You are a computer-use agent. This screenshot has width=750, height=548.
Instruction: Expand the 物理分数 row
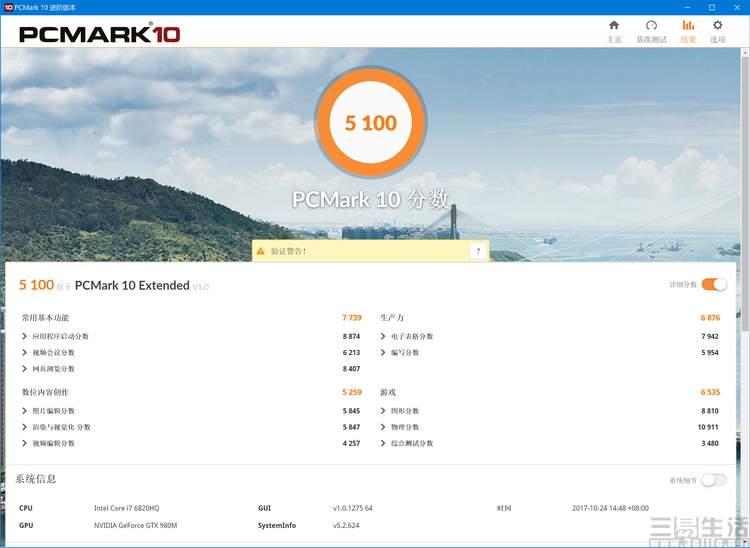coord(383,427)
